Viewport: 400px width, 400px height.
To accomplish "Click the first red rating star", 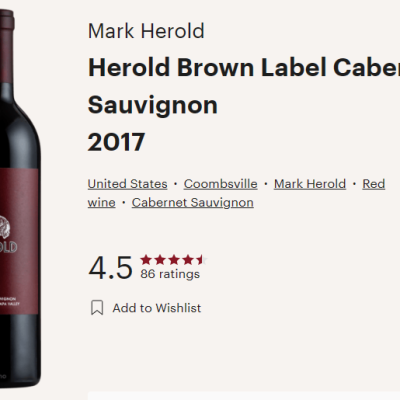I will coord(146,259).
